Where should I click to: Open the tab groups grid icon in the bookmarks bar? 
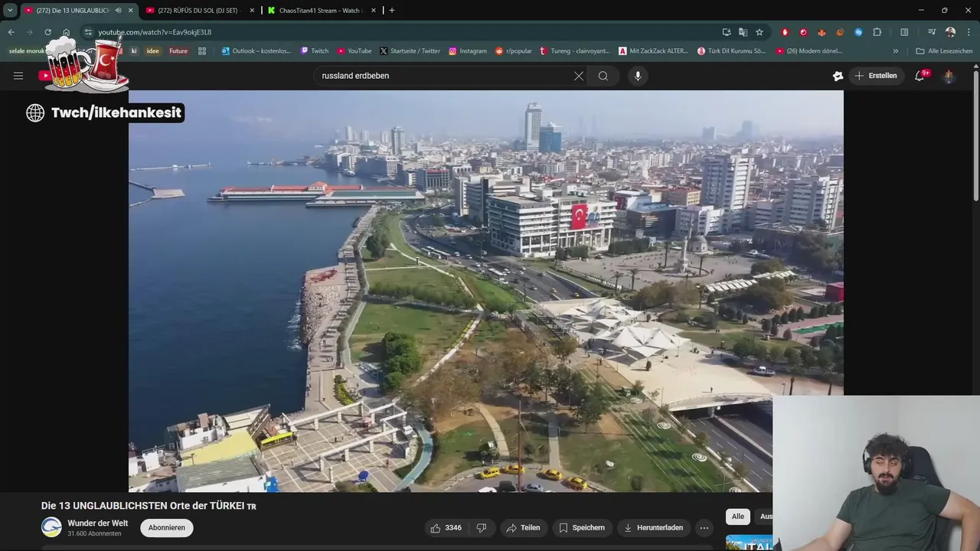click(202, 51)
